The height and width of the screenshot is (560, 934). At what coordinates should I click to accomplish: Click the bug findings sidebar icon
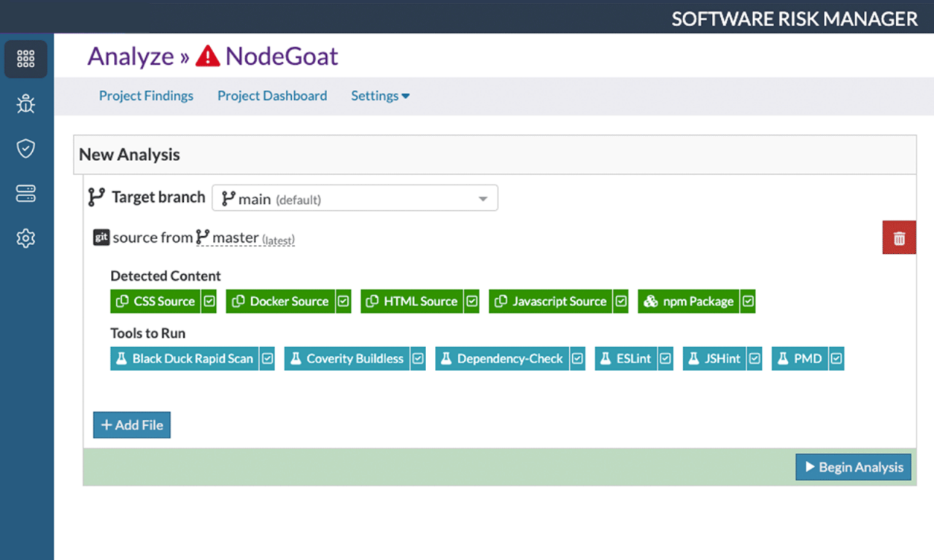[26, 104]
